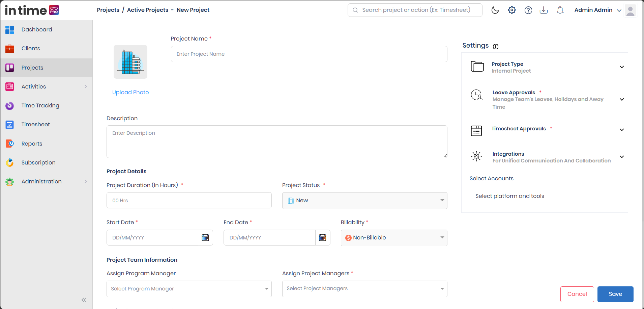Open notifications bell icon
This screenshot has width=644, height=309.
coord(560,10)
